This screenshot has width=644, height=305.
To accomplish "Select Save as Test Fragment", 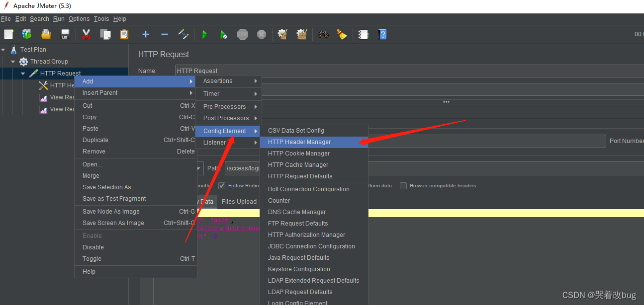I will (x=135, y=199).
